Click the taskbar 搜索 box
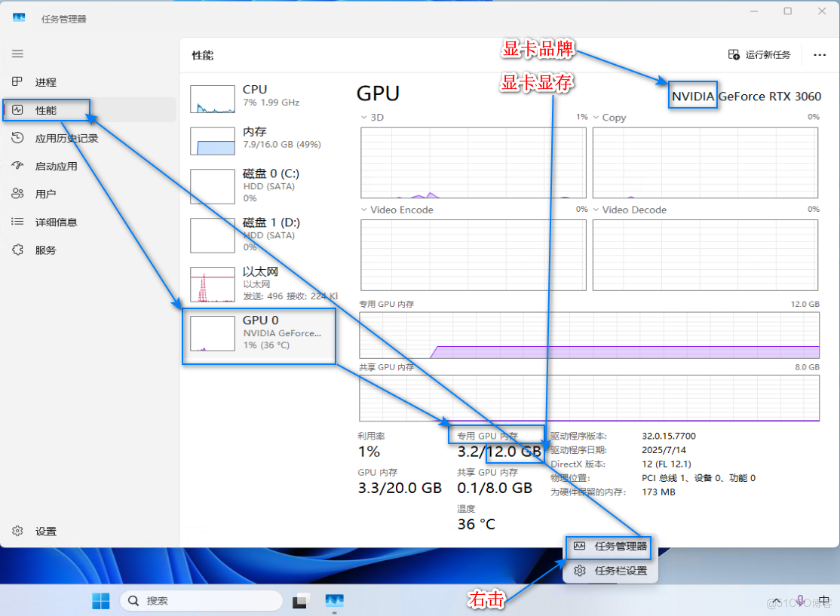Screen dimensions: 840x616 pyautogui.click(x=201, y=600)
